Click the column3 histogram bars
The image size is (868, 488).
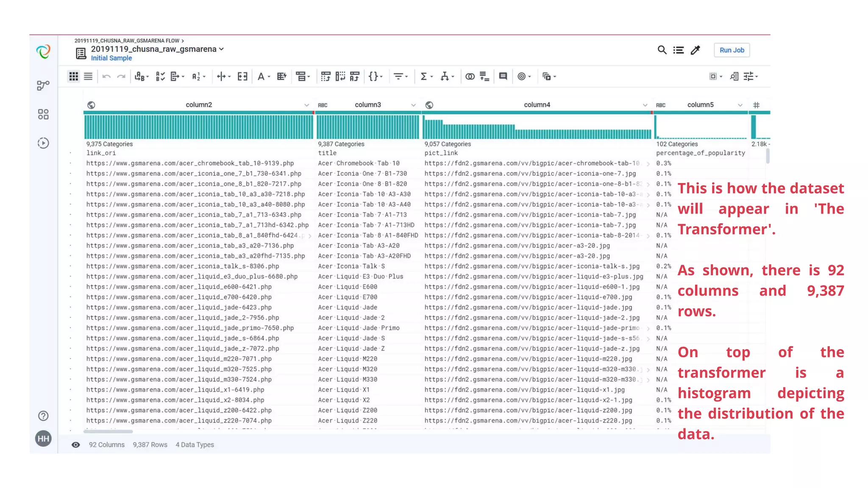(368, 127)
